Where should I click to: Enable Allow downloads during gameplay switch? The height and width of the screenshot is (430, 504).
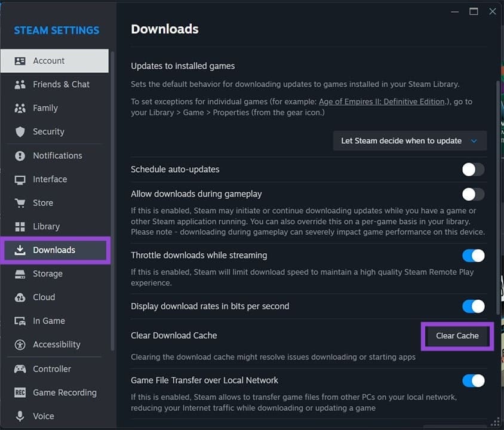[x=473, y=194]
